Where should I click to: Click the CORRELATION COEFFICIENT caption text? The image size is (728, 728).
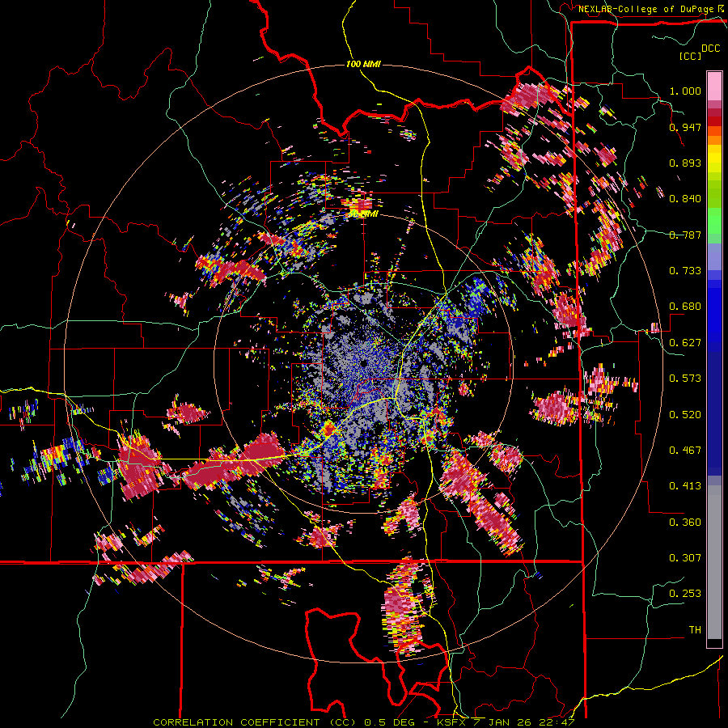click(236, 722)
